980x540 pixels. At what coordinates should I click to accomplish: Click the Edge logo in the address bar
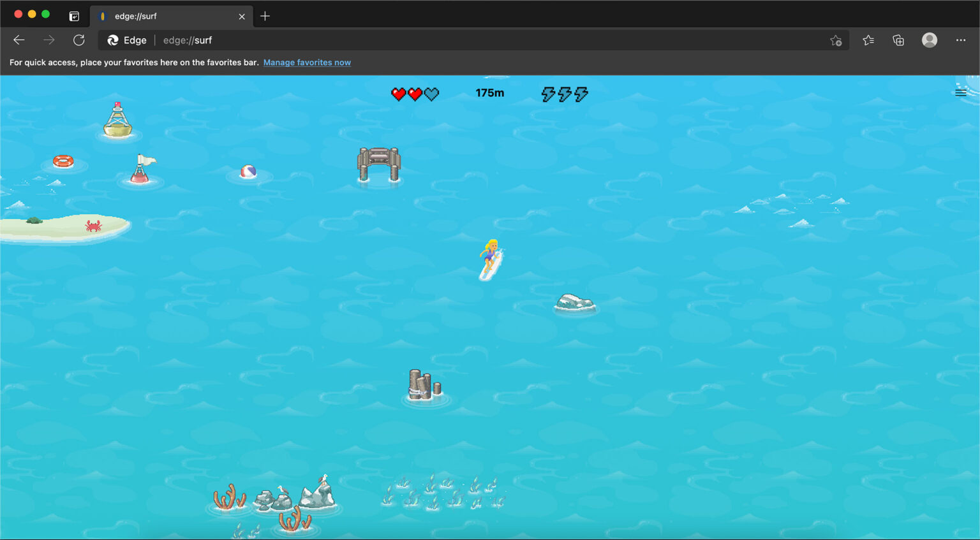[x=112, y=40]
